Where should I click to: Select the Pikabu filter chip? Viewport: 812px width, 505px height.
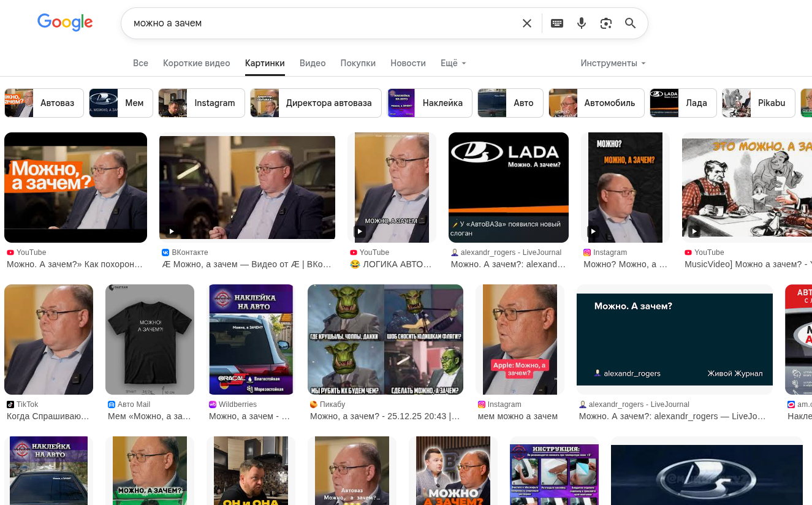(x=758, y=103)
